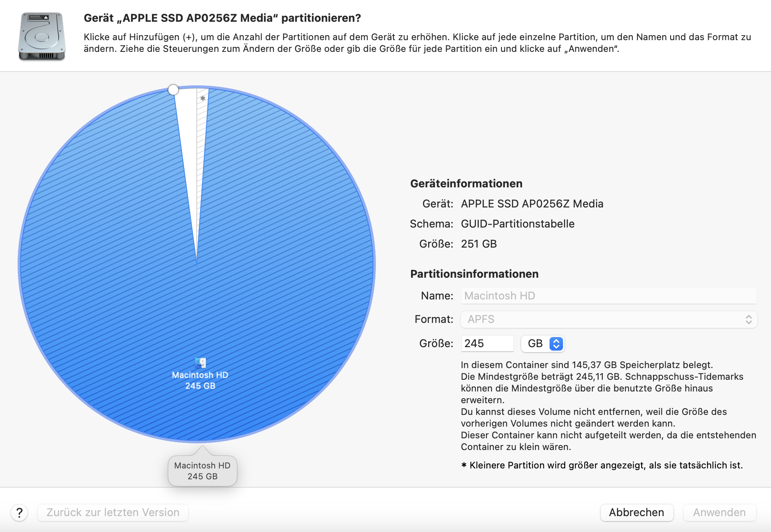771x532 pixels.
Task: Click the Finder icon on the pie chart
Action: (x=200, y=362)
